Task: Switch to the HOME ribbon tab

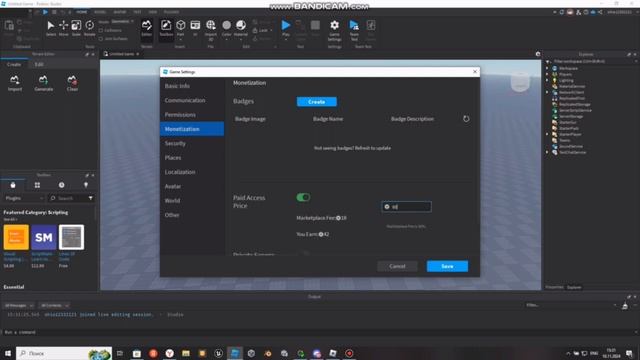Action: 82,12
